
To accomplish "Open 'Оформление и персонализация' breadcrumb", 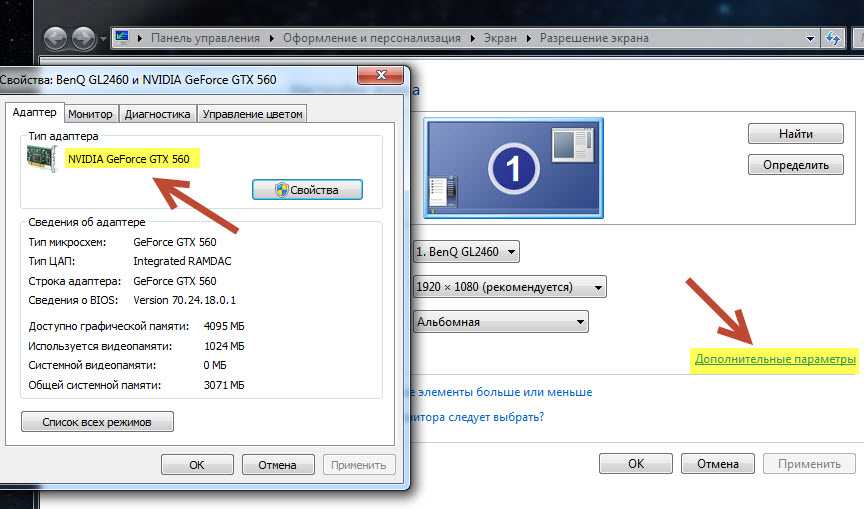I will click(x=371, y=38).
